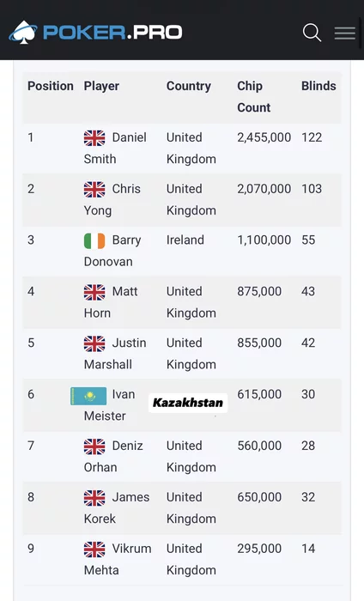Click the Player column header
This screenshot has height=601, width=364.
point(101,86)
